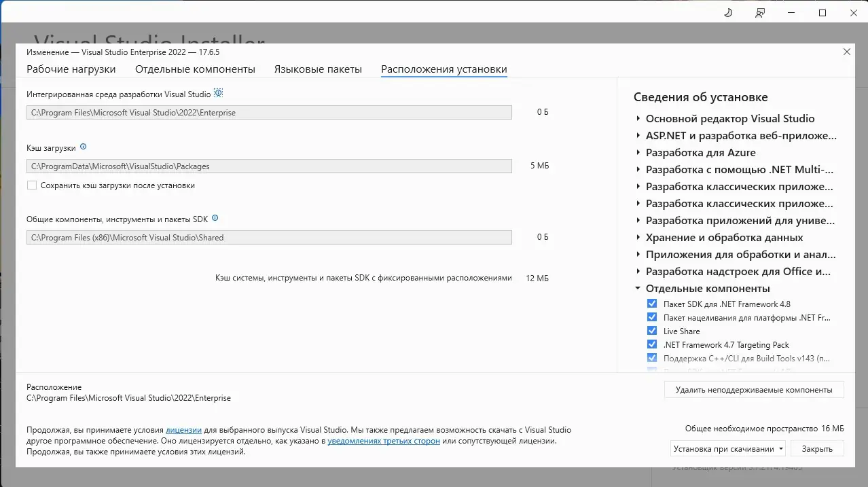Click info icon beside Visual Studio IDE label
868x487 pixels.
click(x=218, y=93)
